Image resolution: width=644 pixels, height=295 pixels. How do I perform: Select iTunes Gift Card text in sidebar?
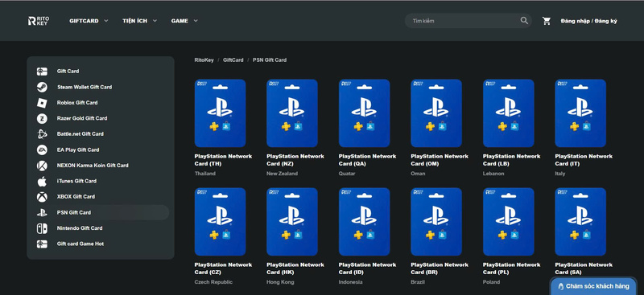pos(76,181)
